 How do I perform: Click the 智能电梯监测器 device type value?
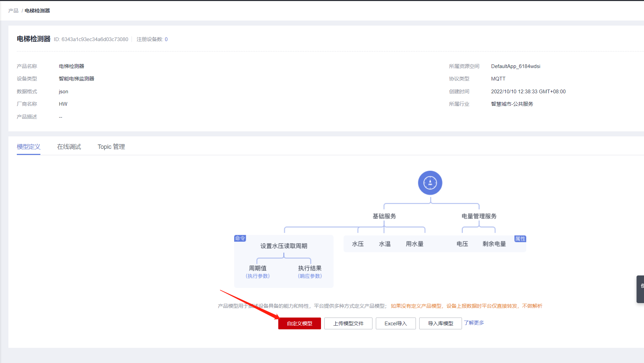point(76,79)
